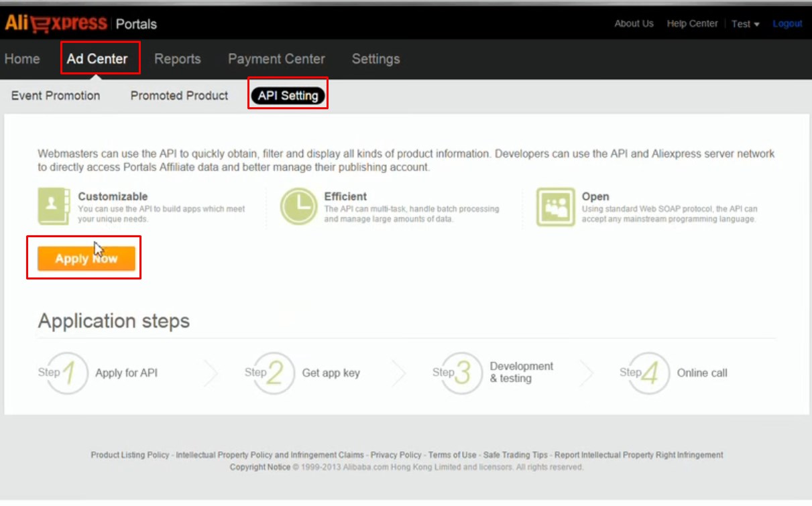Switch to the API Setting tab
The image size is (812, 506).
288,95
